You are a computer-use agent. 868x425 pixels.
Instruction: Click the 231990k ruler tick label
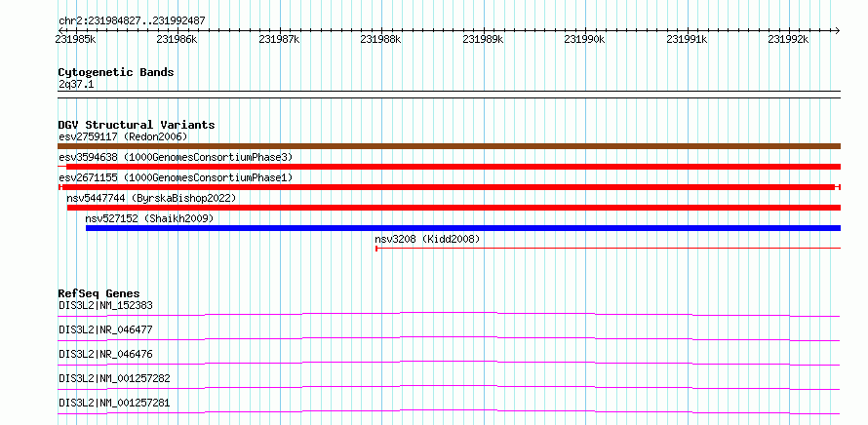click(584, 39)
